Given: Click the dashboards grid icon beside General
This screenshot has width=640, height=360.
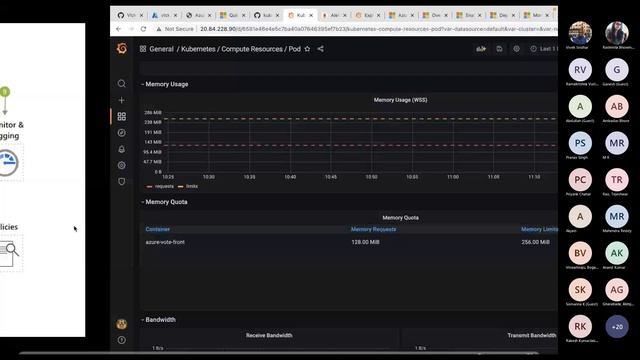Looking at the screenshot, I should tap(143, 49).
